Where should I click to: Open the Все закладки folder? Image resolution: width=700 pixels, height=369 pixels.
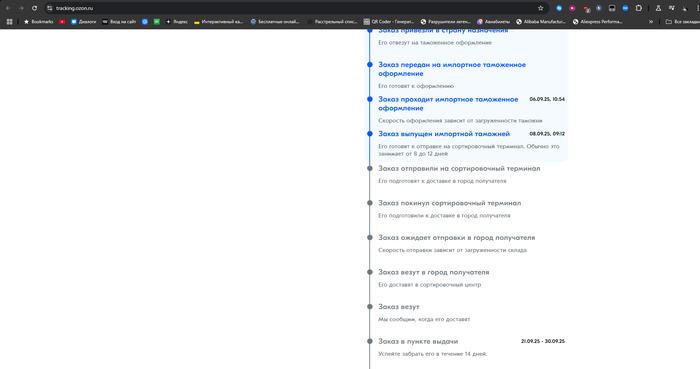pos(683,21)
